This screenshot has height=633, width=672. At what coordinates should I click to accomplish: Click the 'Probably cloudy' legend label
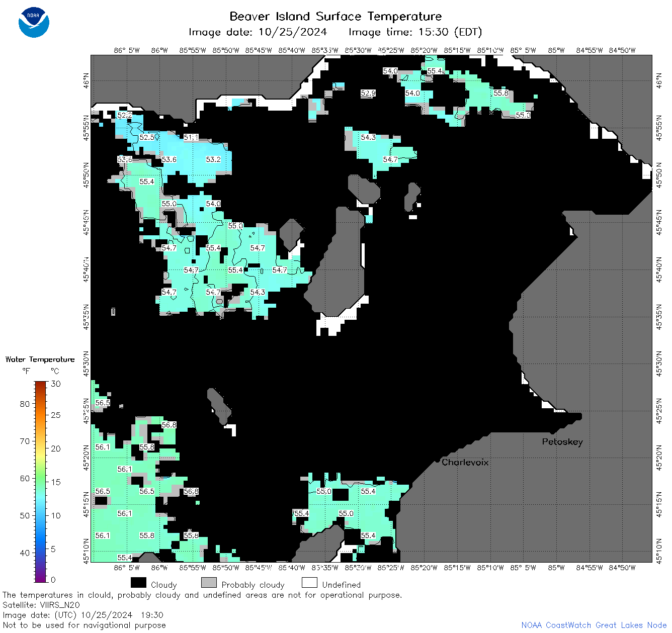tap(253, 585)
